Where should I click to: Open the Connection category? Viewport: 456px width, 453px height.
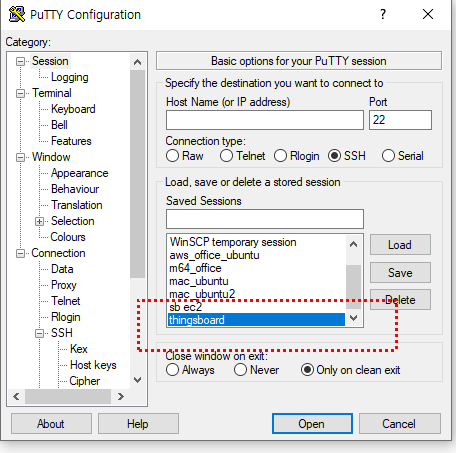point(58,253)
